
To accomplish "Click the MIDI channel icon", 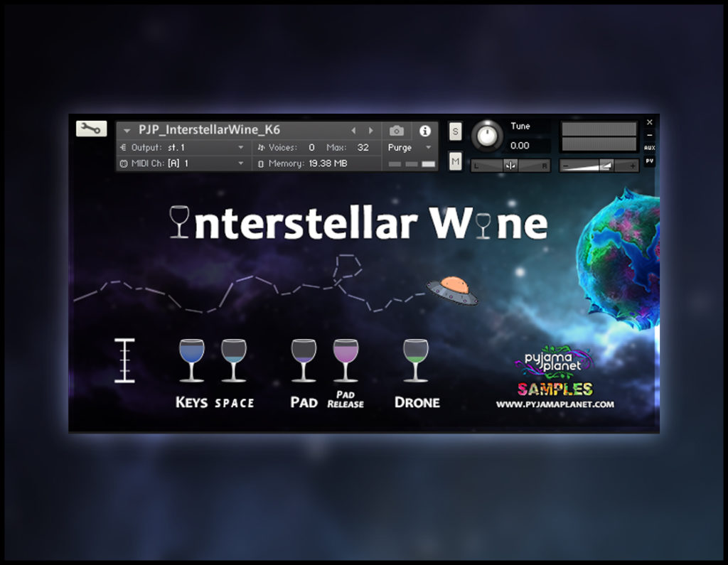I will coord(124,163).
